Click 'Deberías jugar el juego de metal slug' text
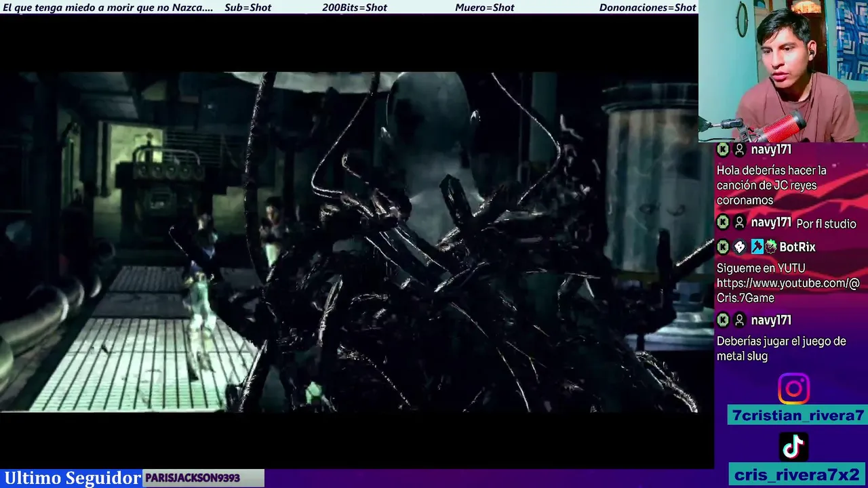Screen dimensions: 868x488 pos(781,348)
